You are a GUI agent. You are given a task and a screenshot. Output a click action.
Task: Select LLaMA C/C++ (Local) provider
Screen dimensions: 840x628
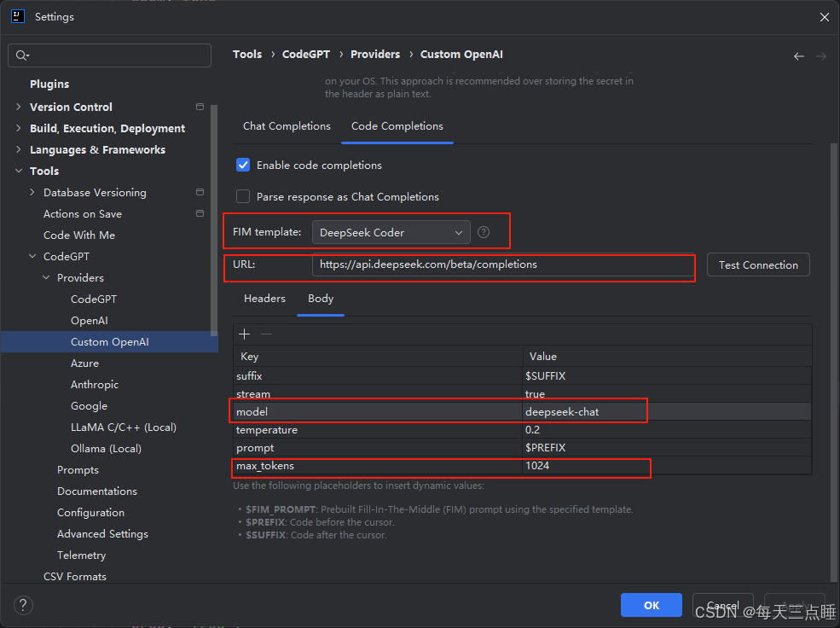point(123,427)
